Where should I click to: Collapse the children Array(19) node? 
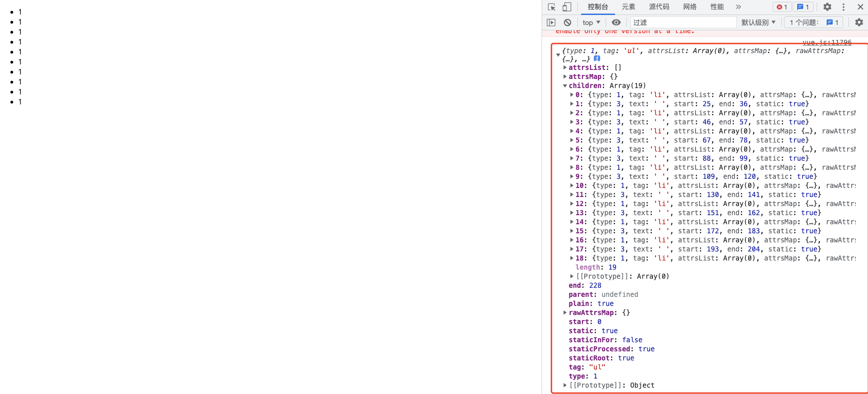point(565,86)
